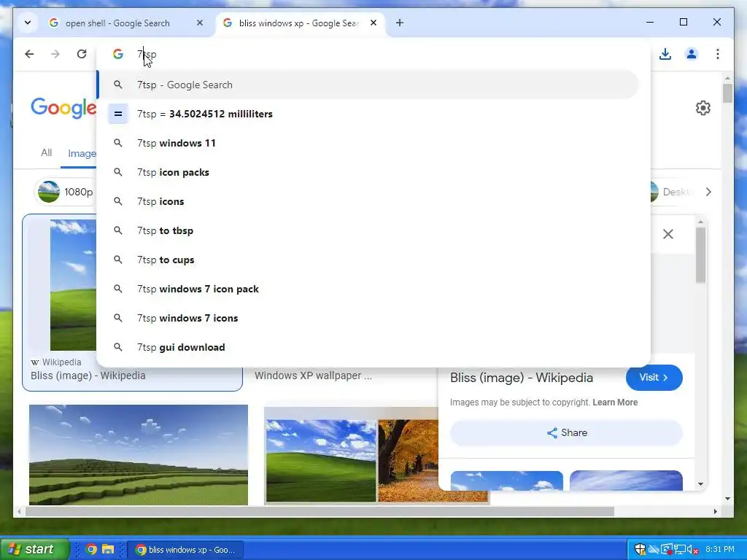The width and height of the screenshot is (747, 560).
Task: Click the Learn More copyright link
Action: [615, 402]
